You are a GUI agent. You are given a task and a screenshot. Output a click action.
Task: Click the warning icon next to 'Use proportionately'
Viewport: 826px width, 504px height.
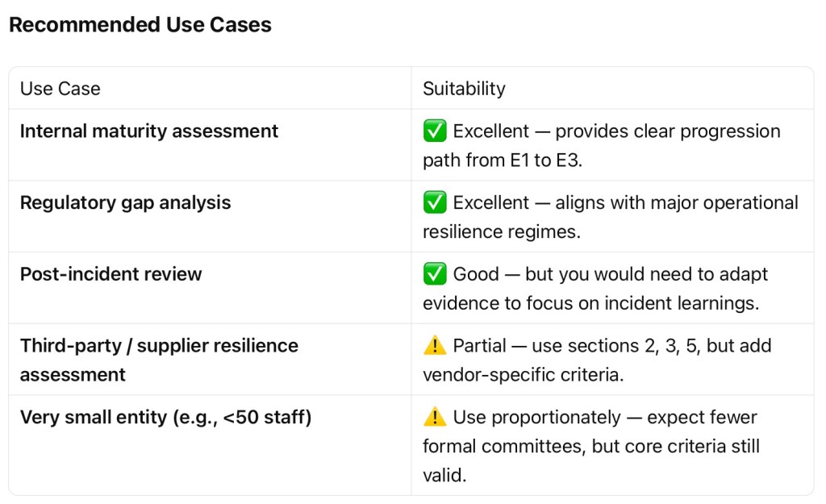[x=435, y=418]
